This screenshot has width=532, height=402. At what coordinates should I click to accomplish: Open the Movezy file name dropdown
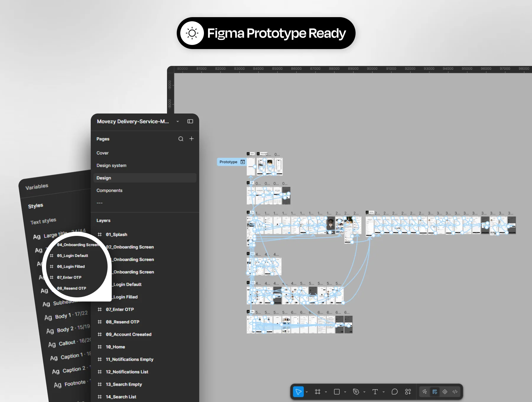pyautogui.click(x=178, y=121)
